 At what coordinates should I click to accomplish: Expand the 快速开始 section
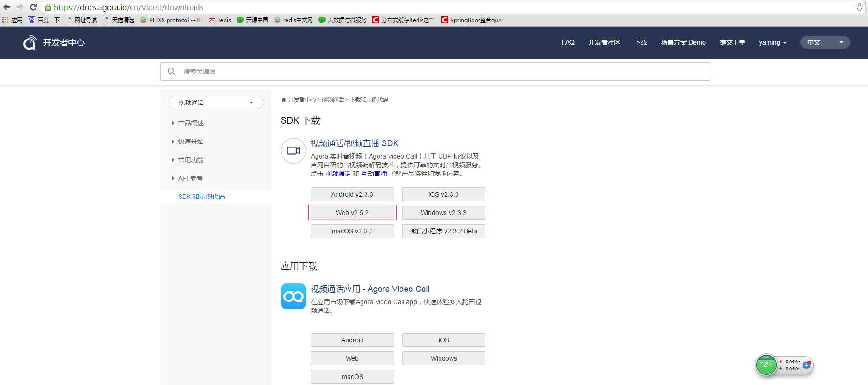click(x=188, y=142)
